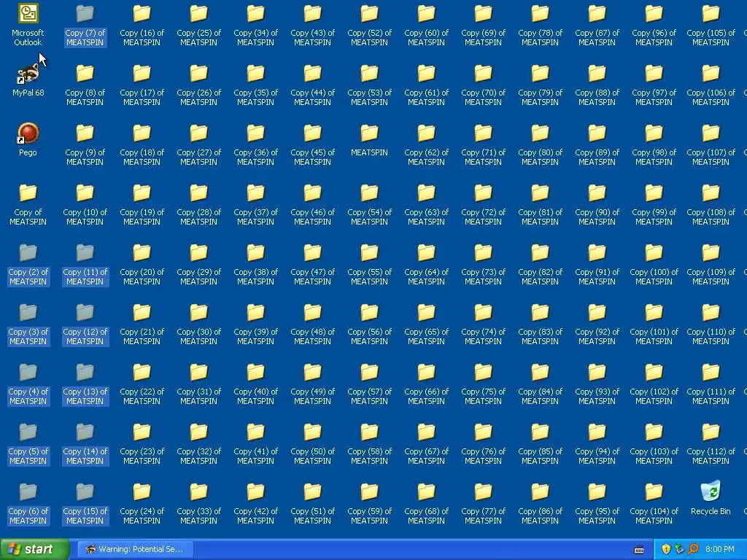Select folder 'Copy (106) of MEATSPIN'
Screen dimensions: 747x560
tap(711, 85)
